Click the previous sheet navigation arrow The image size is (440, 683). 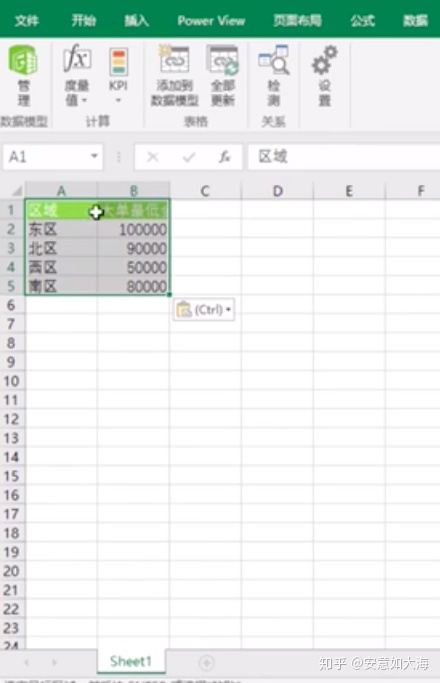click(x=27, y=663)
